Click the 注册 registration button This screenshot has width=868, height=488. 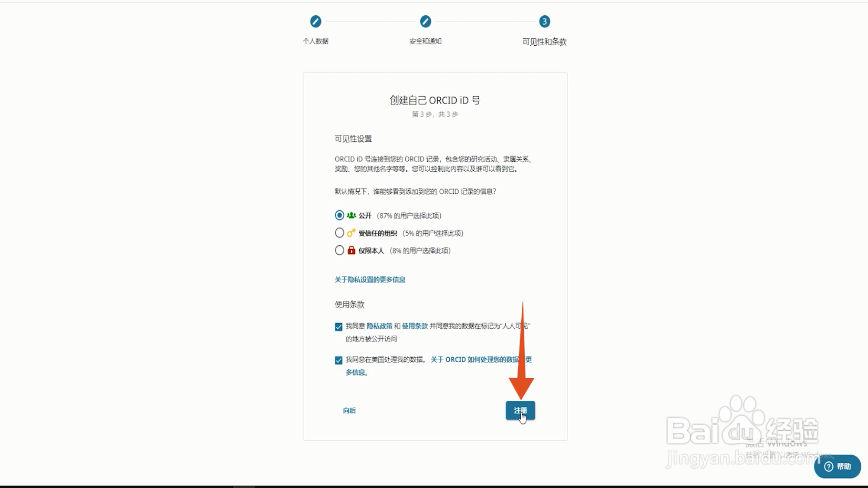pyautogui.click(x=521, y=410)
